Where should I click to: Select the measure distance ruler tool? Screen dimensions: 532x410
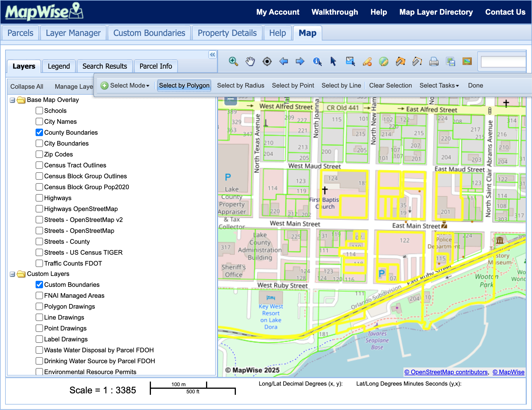point(417,61)
